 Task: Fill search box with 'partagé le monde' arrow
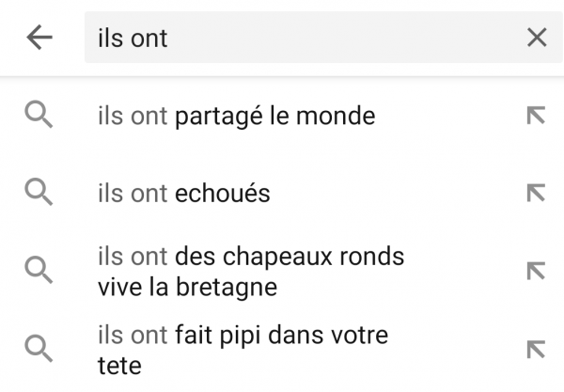(536, 116)
